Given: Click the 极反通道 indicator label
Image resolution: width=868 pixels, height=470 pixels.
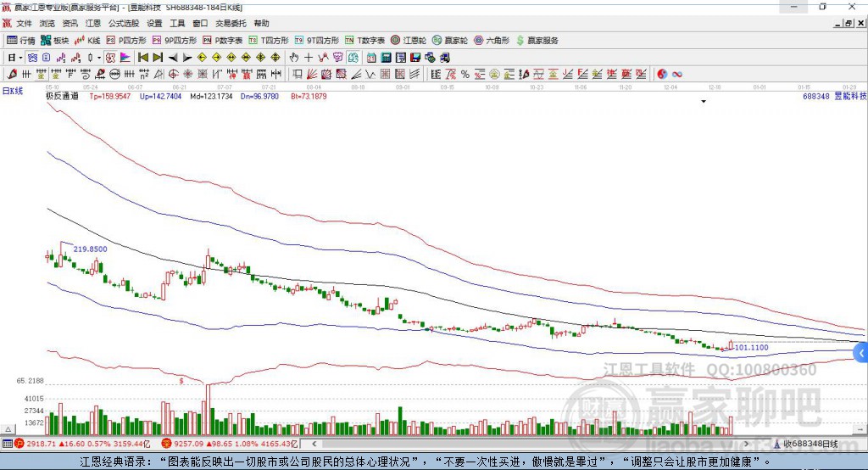Looking at the screenshot, I should [63, 97].
